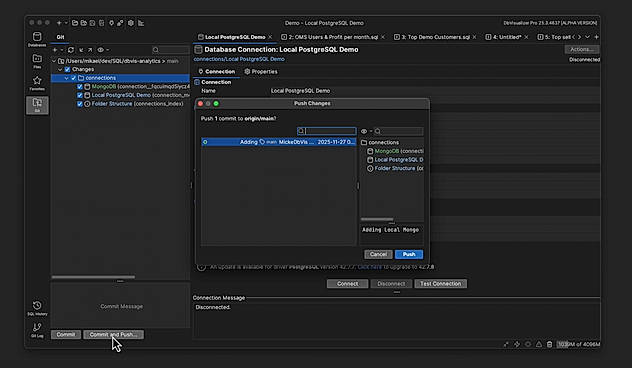632x368 pixels.
Task: Uncheck the Local PostgreSQL Demo file checkbox
Action: [x=80, y=95]
